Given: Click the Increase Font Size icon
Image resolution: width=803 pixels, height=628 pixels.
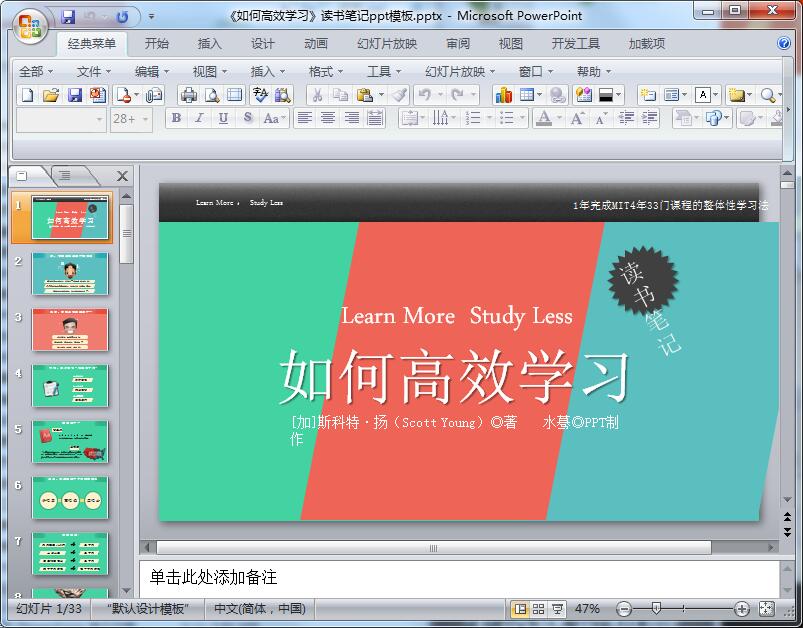Looking at the screenshot, I should pyautogui.click(x=577, y=118).
